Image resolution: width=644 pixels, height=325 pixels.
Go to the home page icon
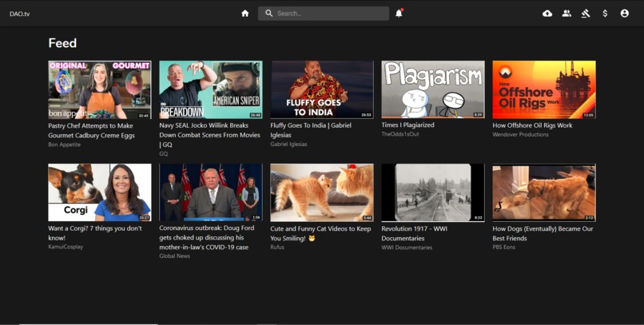tap(245, 14)
